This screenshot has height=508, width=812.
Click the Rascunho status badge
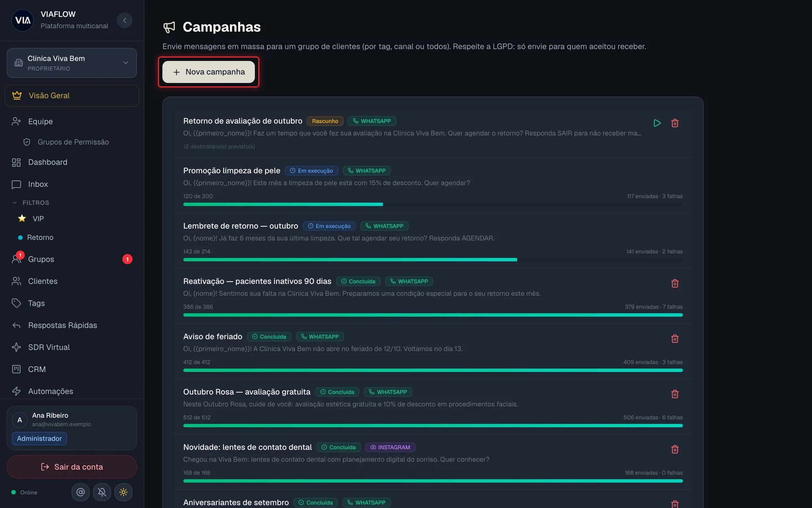[x=325, y=121]
